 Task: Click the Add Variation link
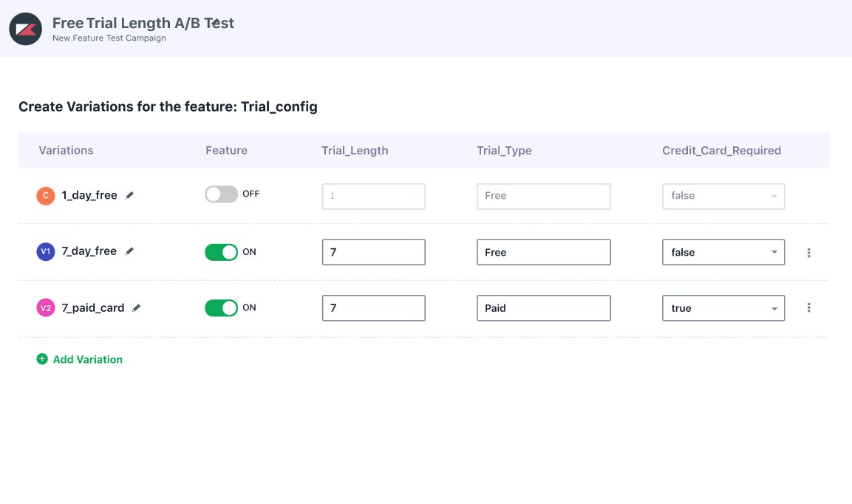[x=87, y=359]
